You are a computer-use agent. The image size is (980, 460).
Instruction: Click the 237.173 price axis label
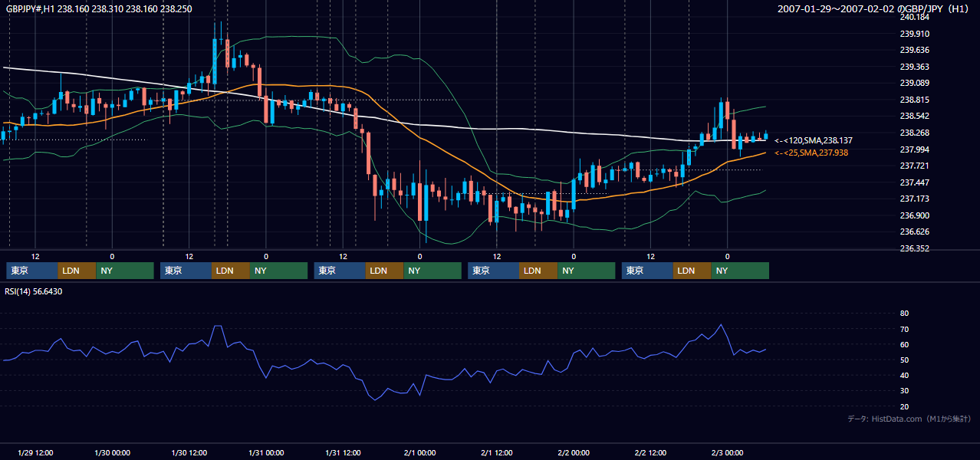pos(914,199)
